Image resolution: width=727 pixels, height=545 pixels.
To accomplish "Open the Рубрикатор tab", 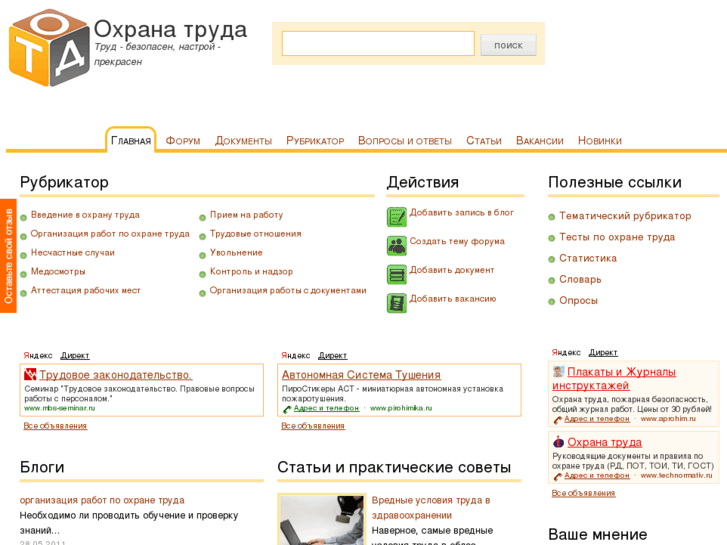I will [315, 141].
